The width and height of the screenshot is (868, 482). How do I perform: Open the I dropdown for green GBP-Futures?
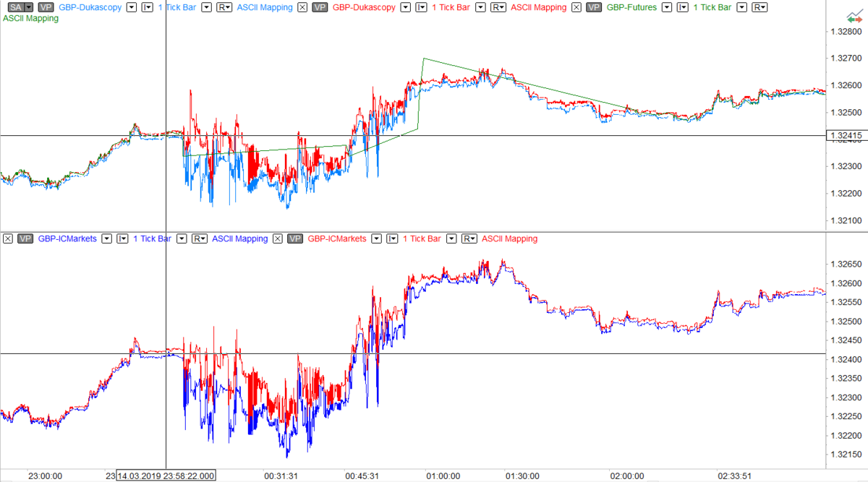pos(683,7)
